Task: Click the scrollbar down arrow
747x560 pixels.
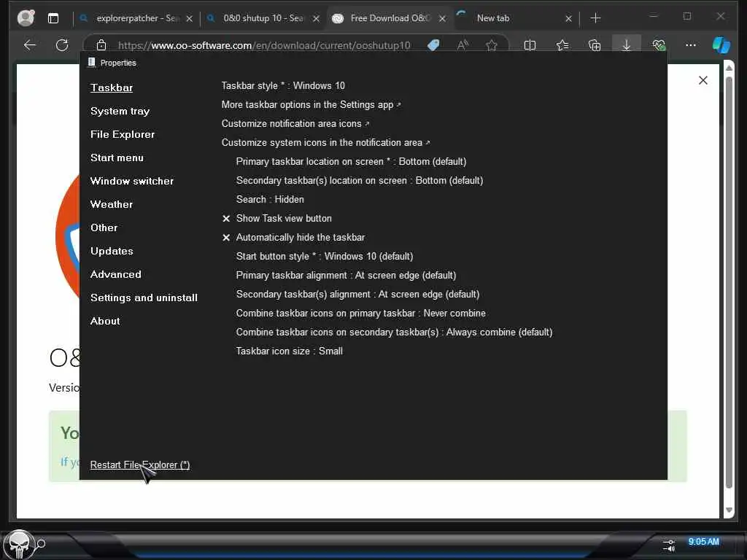Action: click(x=729, y=510)
